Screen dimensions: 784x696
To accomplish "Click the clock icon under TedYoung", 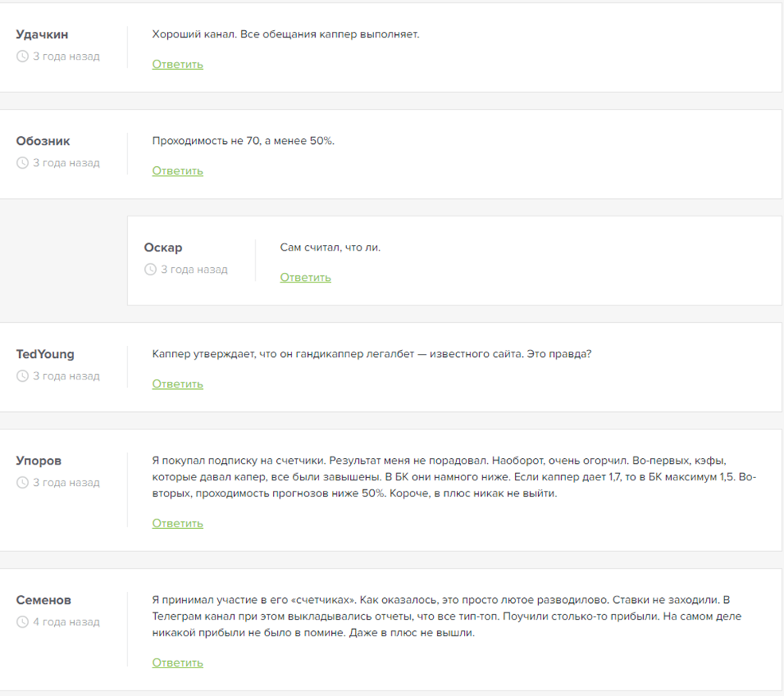I will [22, 376].
